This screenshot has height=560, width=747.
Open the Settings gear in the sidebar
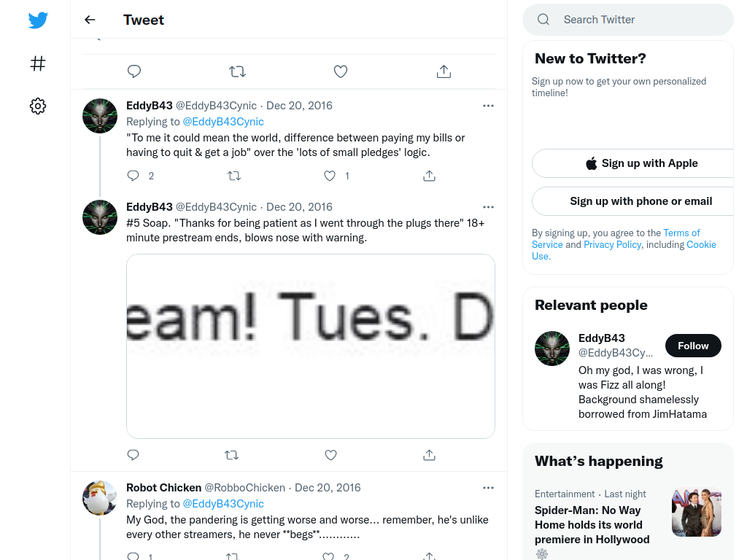point(38,106)
